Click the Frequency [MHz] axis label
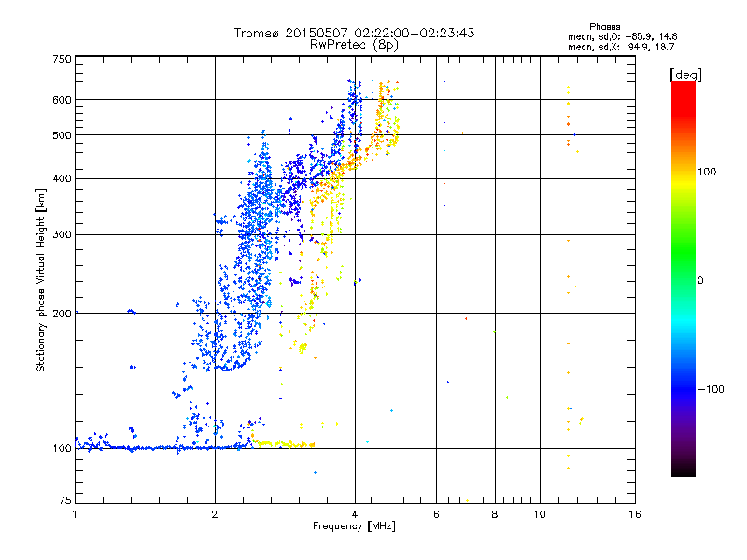Viewport: 747px width, 560px height. point(354,527)
